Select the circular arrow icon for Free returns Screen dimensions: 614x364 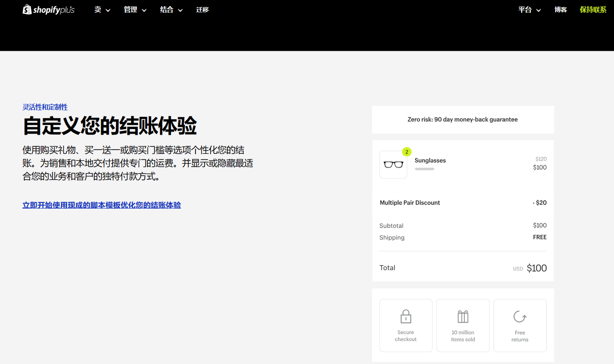(x=520, y=316)
